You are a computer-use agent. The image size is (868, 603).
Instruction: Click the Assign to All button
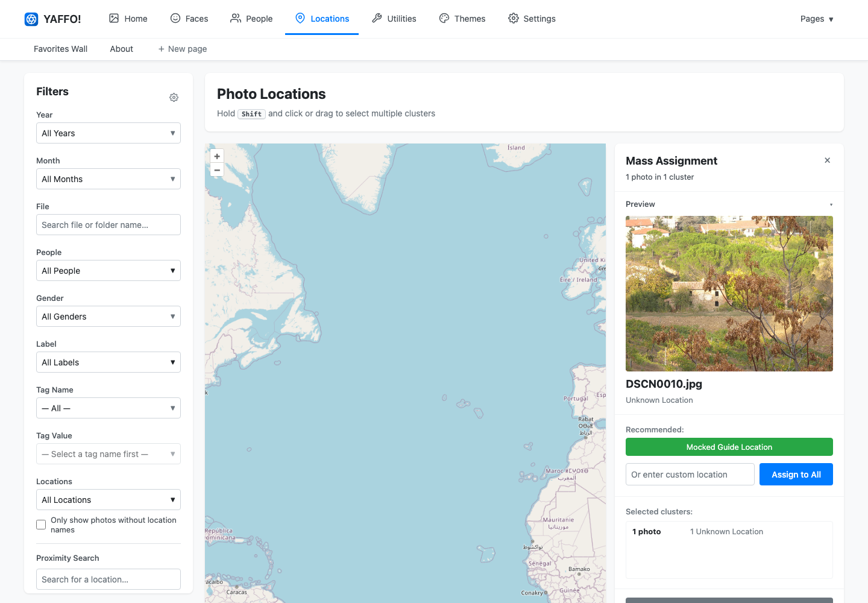click(x=796, y=475)
